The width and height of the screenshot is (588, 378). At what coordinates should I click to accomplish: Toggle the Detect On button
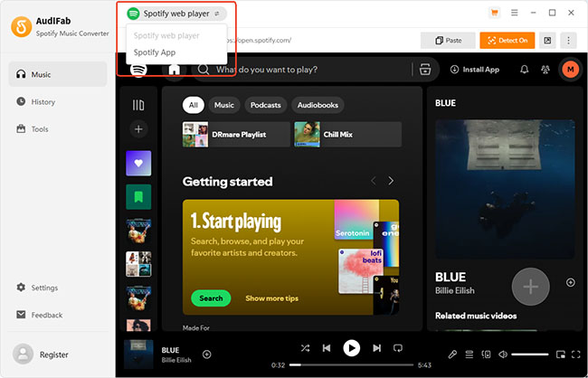[507, 41]
